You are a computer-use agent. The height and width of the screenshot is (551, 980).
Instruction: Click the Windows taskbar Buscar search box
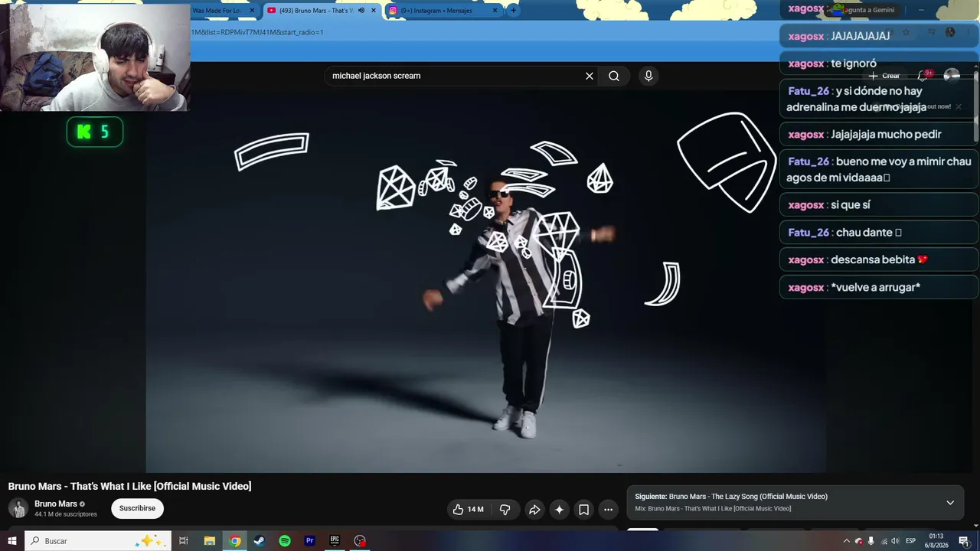[96, 541]
